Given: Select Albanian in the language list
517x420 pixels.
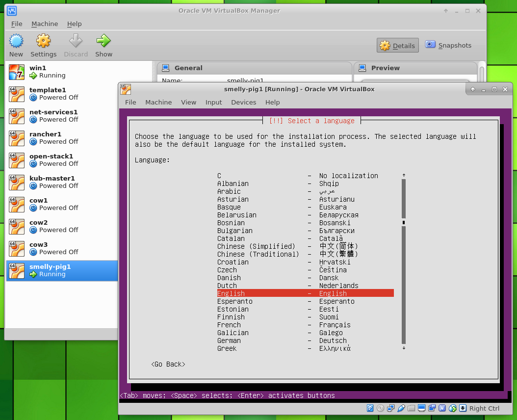Looking at the screenshot, I should (305, 184).
